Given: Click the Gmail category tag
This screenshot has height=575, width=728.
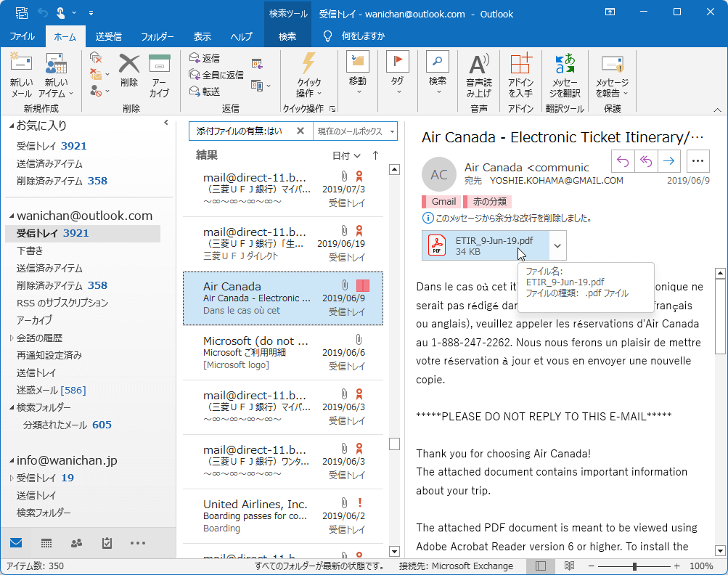Looking at the screenshot, I should (x=441, y=202).
